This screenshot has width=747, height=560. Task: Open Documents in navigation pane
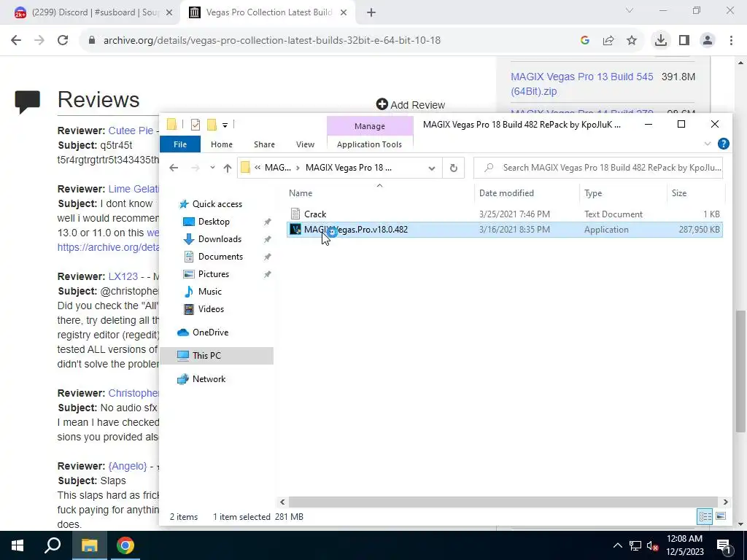[220, 257]
